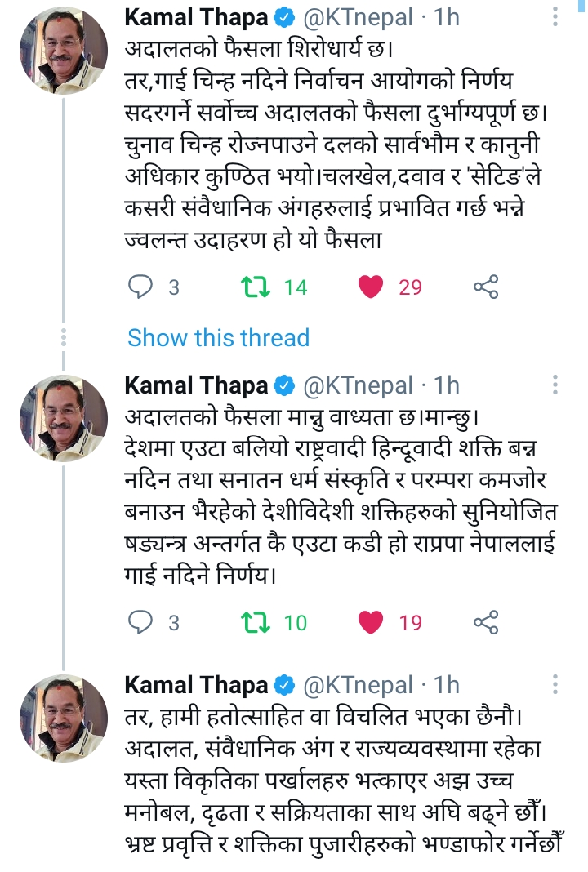Open more options for the second tweet
Screen dimensions: 588x872
click(556, 385)
